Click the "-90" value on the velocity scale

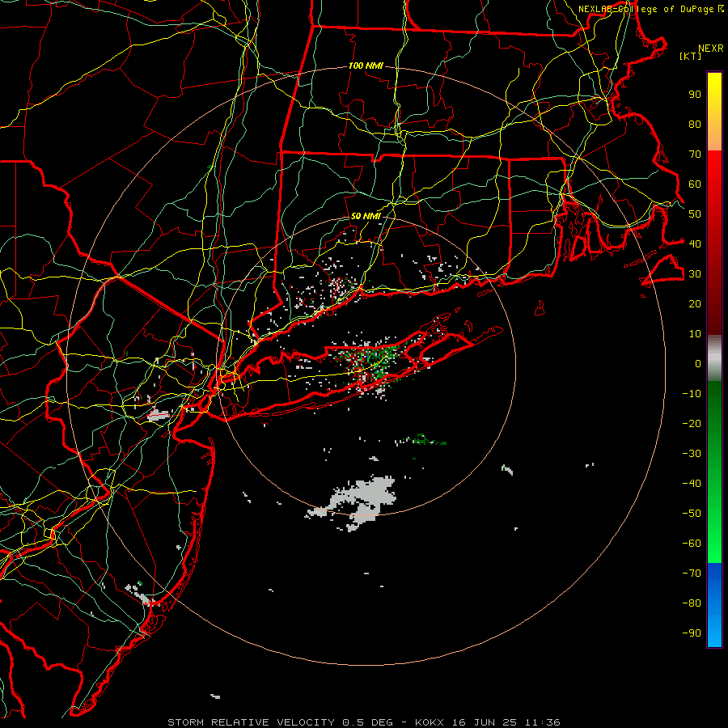[692, 633]
